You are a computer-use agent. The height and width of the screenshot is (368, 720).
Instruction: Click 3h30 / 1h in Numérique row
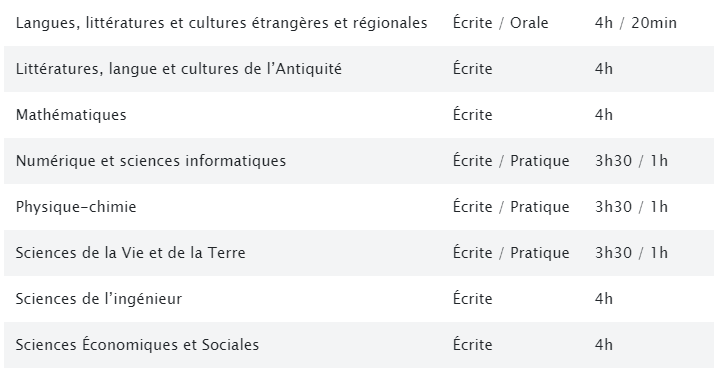click(631, 161)
